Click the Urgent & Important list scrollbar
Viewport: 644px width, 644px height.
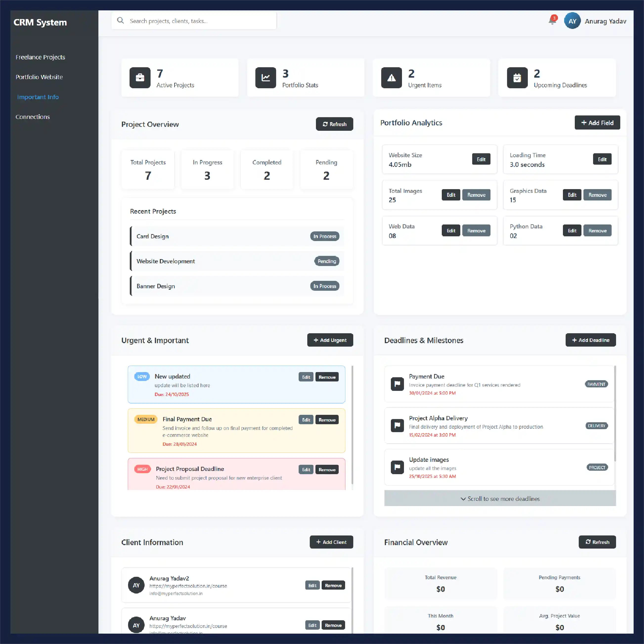tap(352, 425)
